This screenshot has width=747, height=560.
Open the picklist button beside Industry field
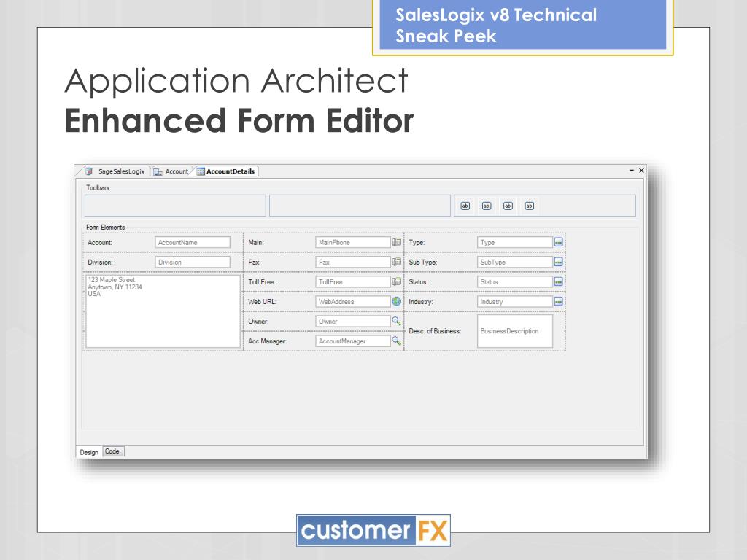[x=559, y=301]
